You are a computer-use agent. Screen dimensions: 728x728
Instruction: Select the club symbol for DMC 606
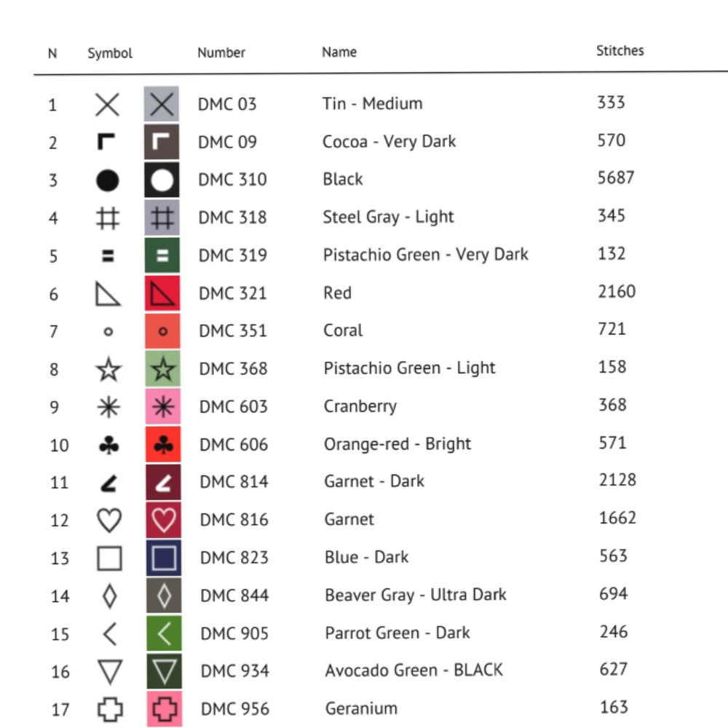click(108, 446)
